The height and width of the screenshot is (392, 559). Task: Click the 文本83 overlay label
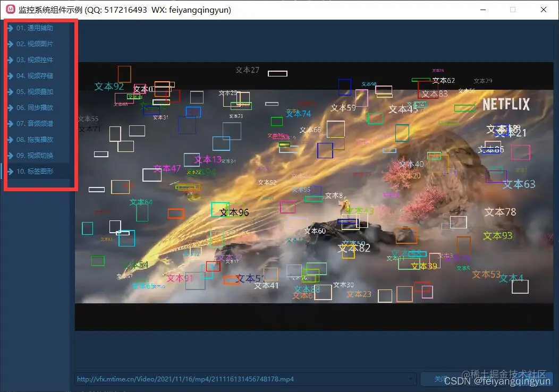[x=435, y=93]
